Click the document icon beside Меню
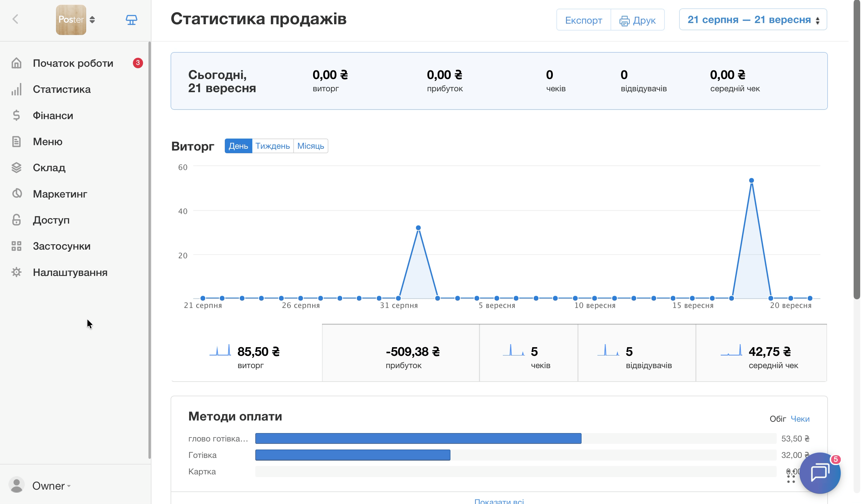This screenshot has width=862, height=504. 16,142
